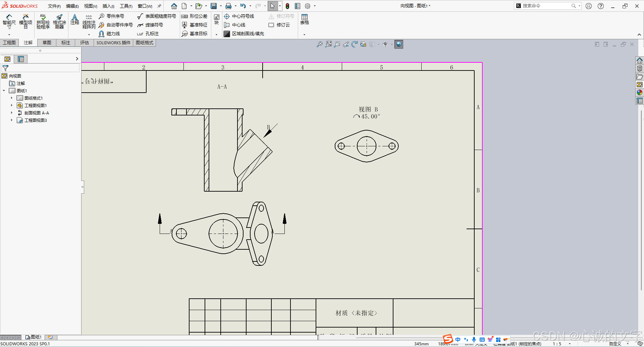Open SOLIDWORKS Resources home in task pane
644x347 pixels.
click(x=640, y=60)
